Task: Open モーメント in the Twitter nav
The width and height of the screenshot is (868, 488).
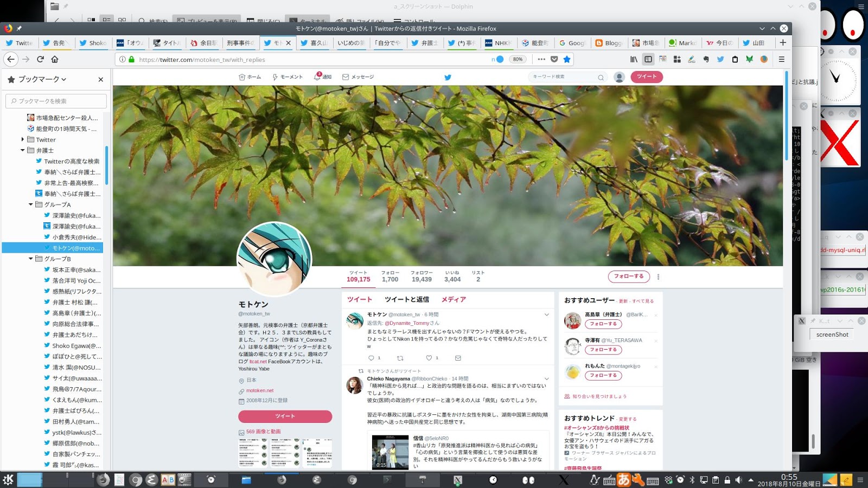Action: click(x=288, y=77)
